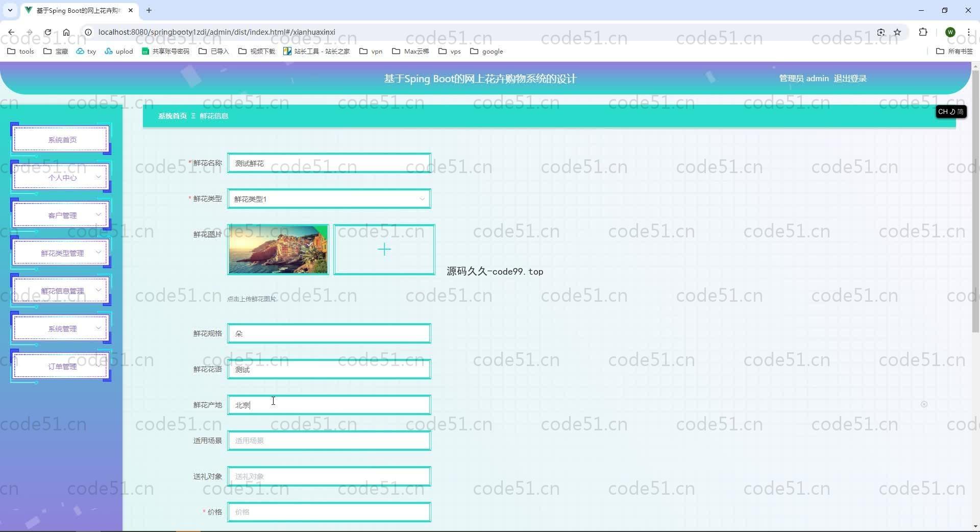Expand the 订单管理 sidebar menu

click(61, 366)
